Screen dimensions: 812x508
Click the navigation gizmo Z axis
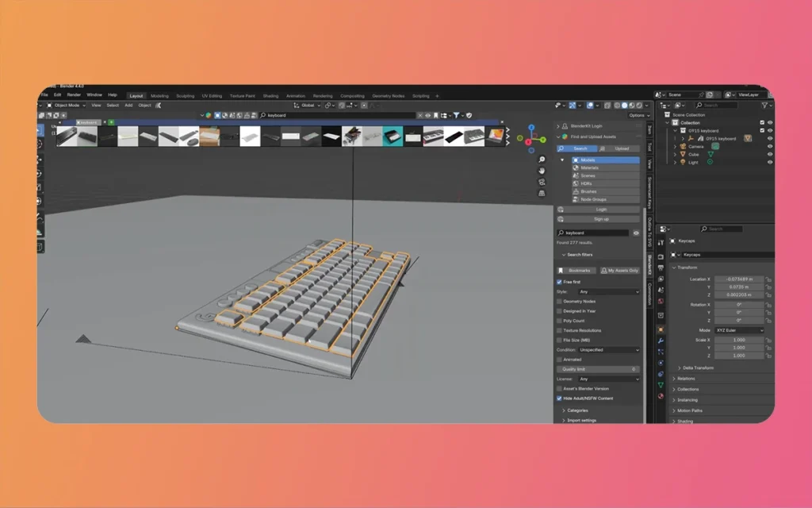point(531,127)
